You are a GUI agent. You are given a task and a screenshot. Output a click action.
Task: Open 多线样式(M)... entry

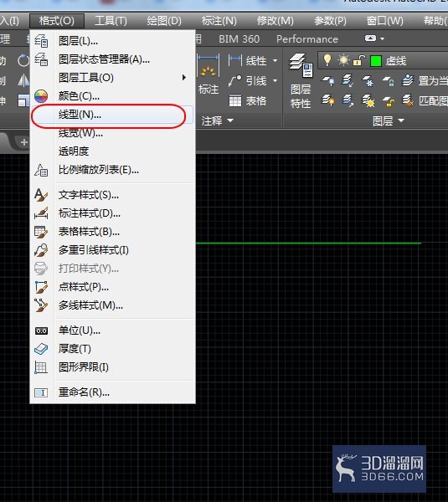pos(112,305)
